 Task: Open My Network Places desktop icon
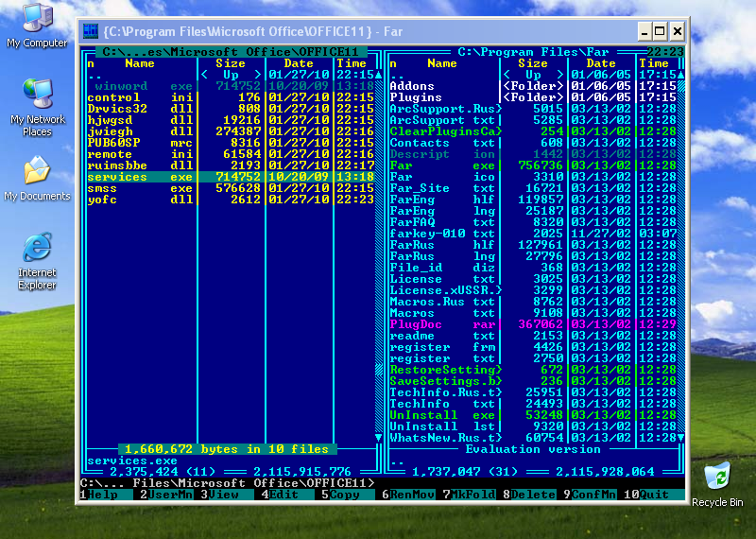(37, 107)
